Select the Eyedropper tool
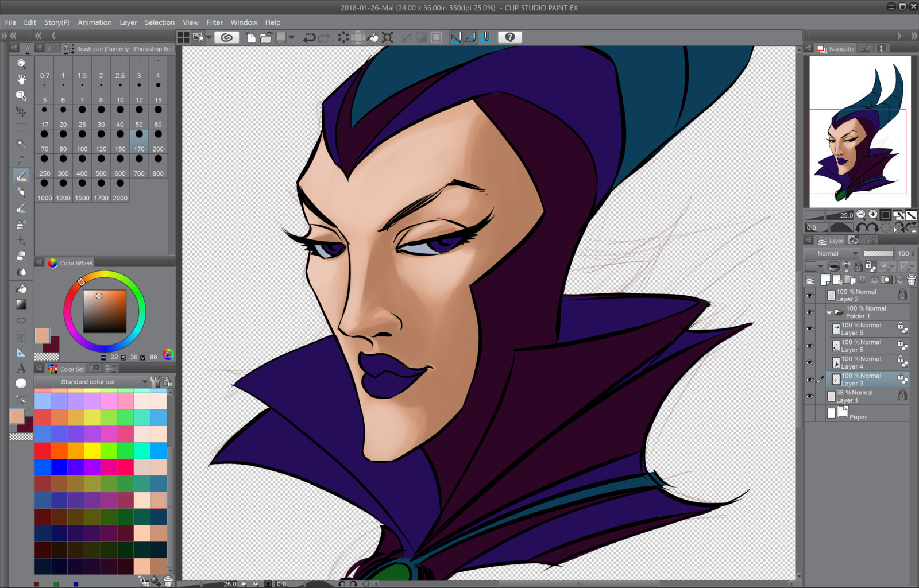Image resolution: width=919 pixels, height=588 pixels. tap(21, 159)
